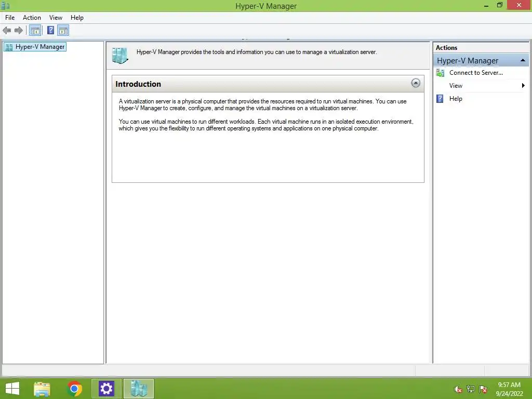Viewport: 532px width, 399px height.
Task: Open the settings gear app on taskbar
Action: (x=106, y=389)
